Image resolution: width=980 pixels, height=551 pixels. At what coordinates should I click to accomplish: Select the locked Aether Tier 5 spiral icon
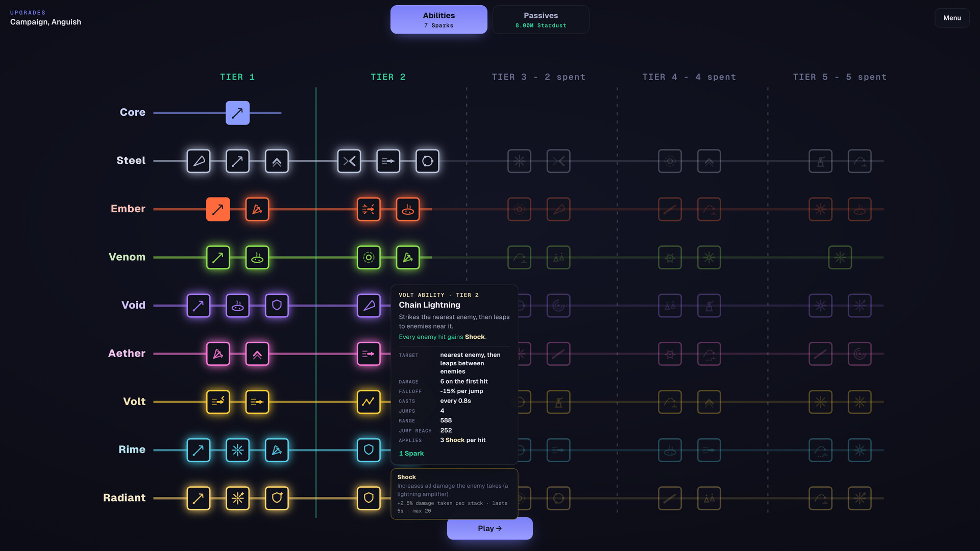[x=860, y=354]
